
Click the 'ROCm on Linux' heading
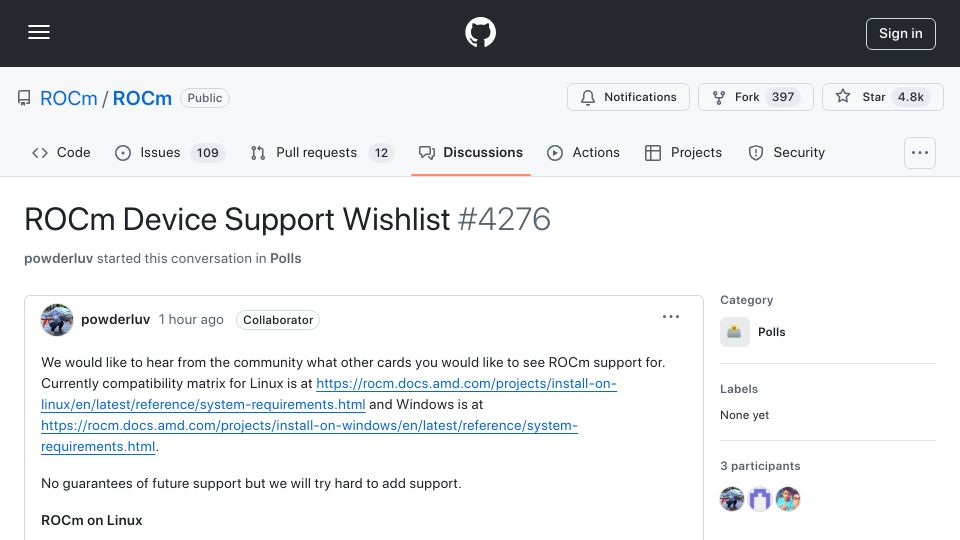[x=92, y=520]
